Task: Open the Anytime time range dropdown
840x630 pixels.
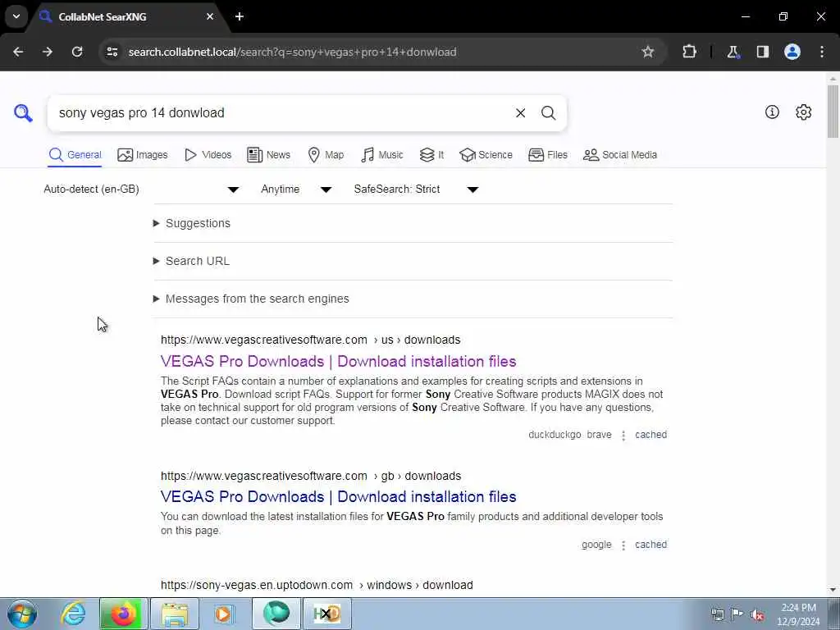Action: [296, 189]
